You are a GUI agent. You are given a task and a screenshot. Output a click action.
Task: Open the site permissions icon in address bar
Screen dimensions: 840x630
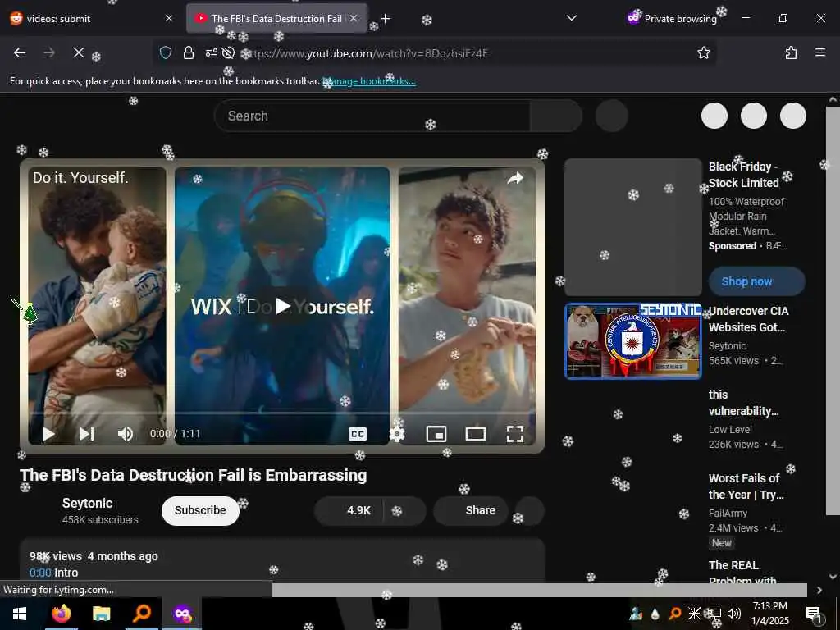click(211, 52)
